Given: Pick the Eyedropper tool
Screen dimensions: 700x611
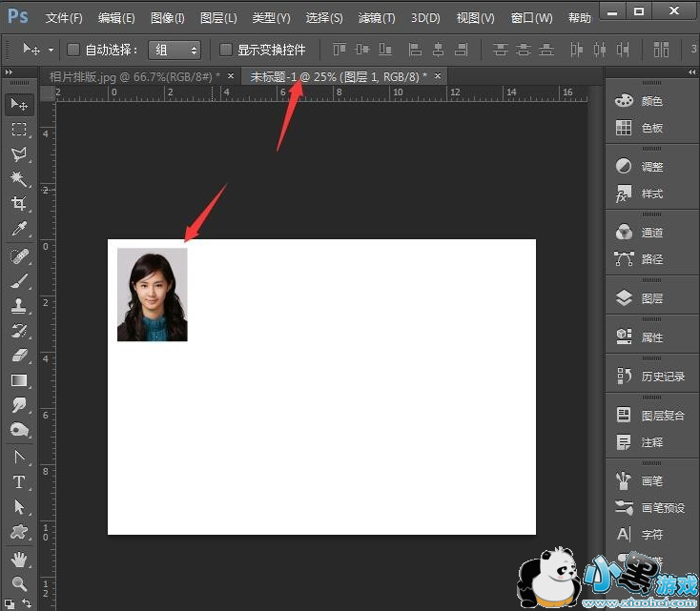Looking at the screenshot, I should click(x=18, y=230).
